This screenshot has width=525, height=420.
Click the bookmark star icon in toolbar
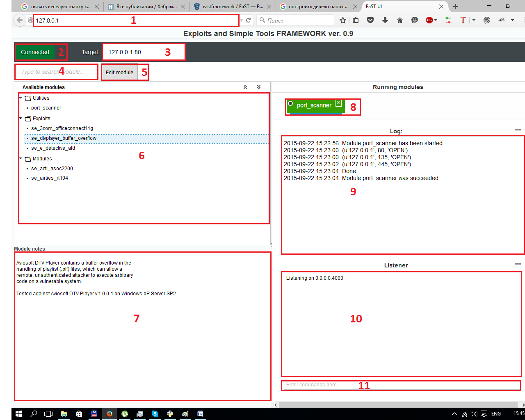click(343, 20)
